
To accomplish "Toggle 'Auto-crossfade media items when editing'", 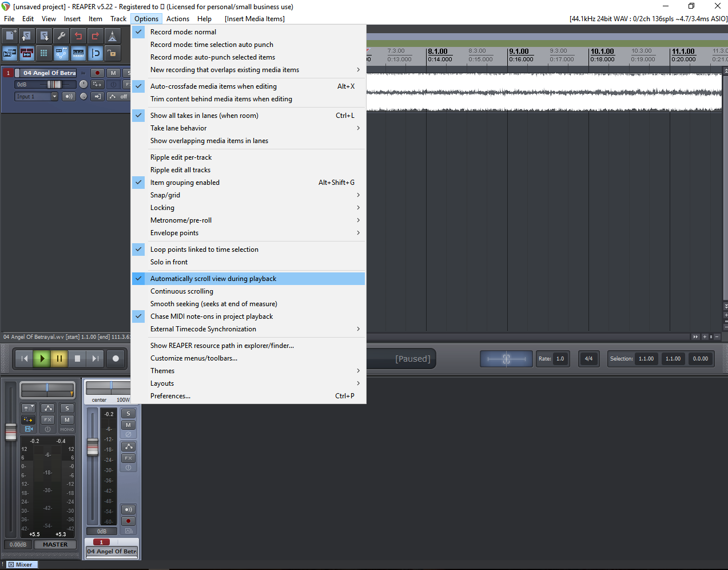I will pyautogui.click(x=248, y=86).
